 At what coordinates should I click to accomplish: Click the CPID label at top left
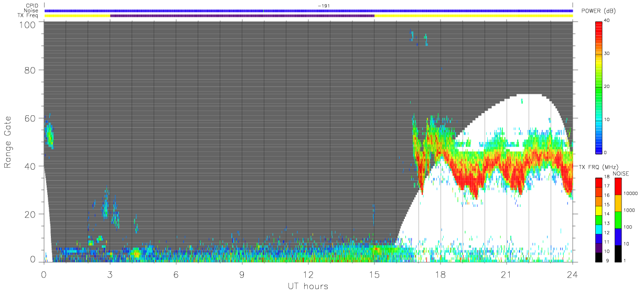(31, 6)
